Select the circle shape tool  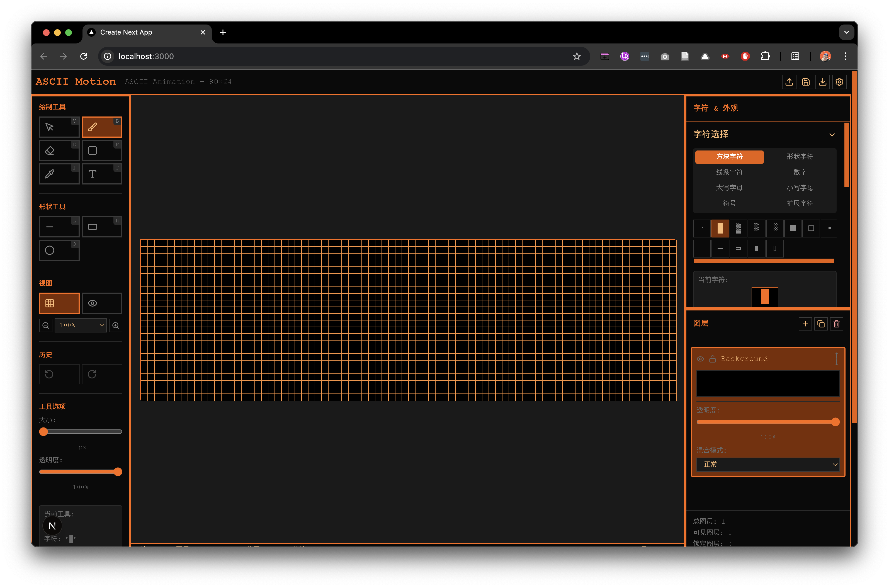point(59,250)
